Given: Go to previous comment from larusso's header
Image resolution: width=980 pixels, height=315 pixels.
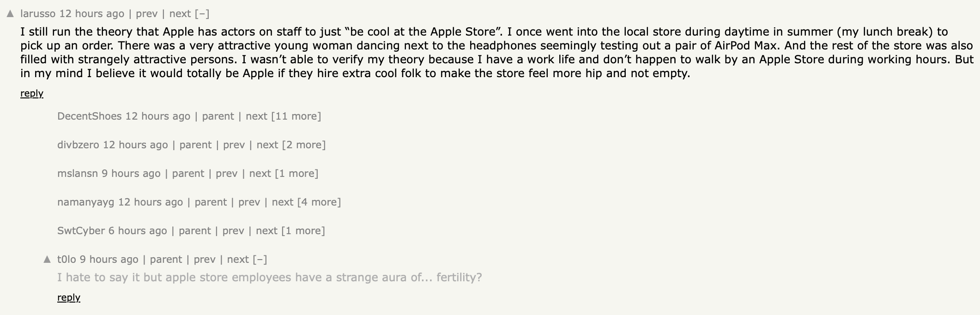Looking at the screenshot, I should pyautogui.click(x=147, y=14).
